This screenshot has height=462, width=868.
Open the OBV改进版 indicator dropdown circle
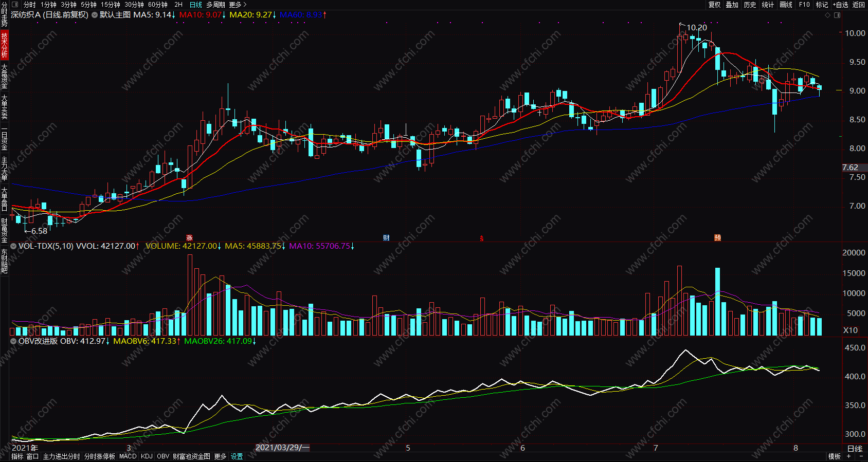pos(13,341)
